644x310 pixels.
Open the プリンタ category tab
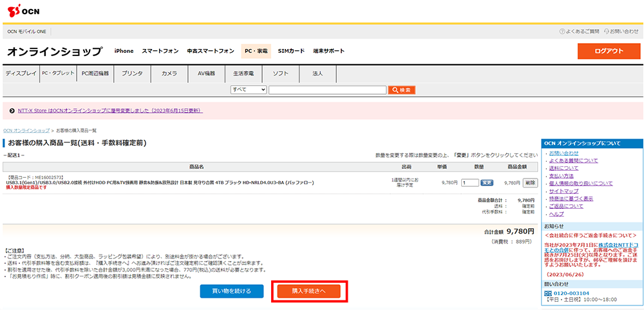[x=132, y=73]
